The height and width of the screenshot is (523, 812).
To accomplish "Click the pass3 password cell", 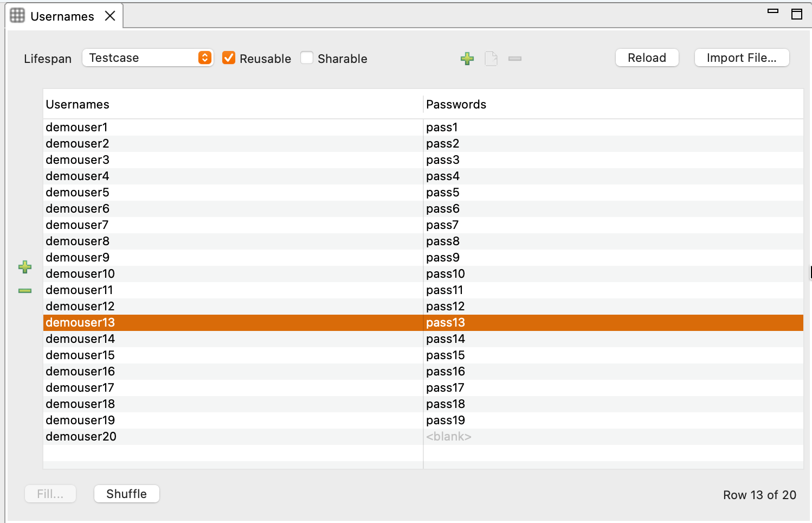I will click(614, 160).
